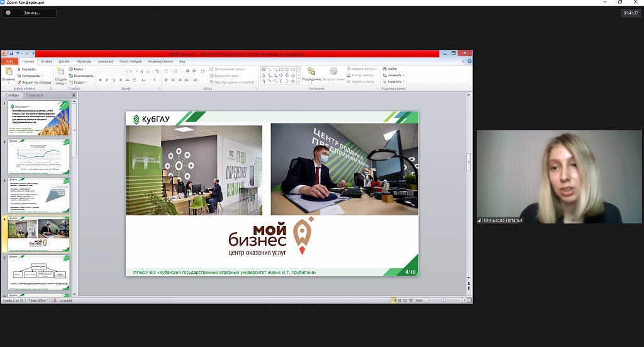The height and width of the screenshot is (347, 644).
Task: Click the increase indent icon
Action: coord(194,71)
